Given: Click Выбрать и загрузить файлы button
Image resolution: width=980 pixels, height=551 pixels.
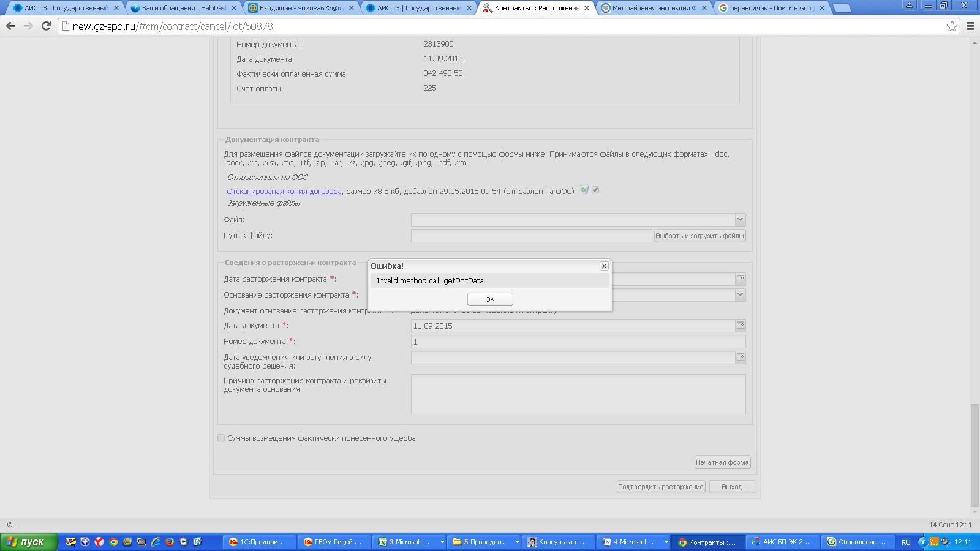Looking at the screenshot, I should click(699, 236).
